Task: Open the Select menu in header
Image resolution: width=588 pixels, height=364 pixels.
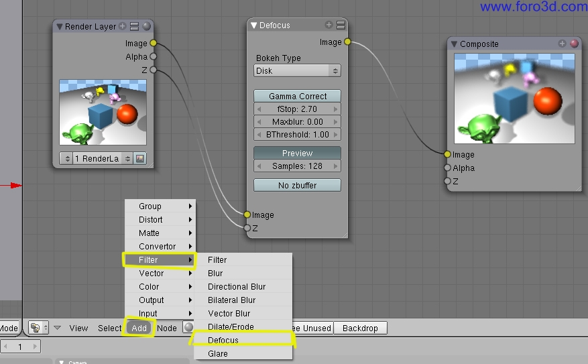Action: click(x=109, y=328)
